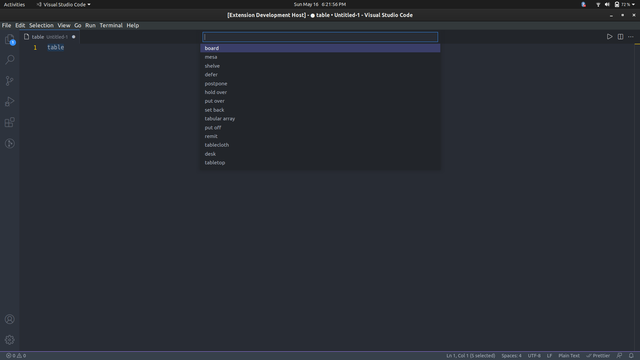Click the word 'table' in editor line 1
Viewport: 640px width, 360px height.
[x=56, y=47]
